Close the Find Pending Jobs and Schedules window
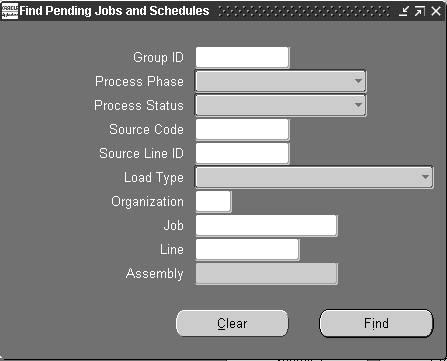The width and height of the screenshot is (447, 361). point(436,11)
